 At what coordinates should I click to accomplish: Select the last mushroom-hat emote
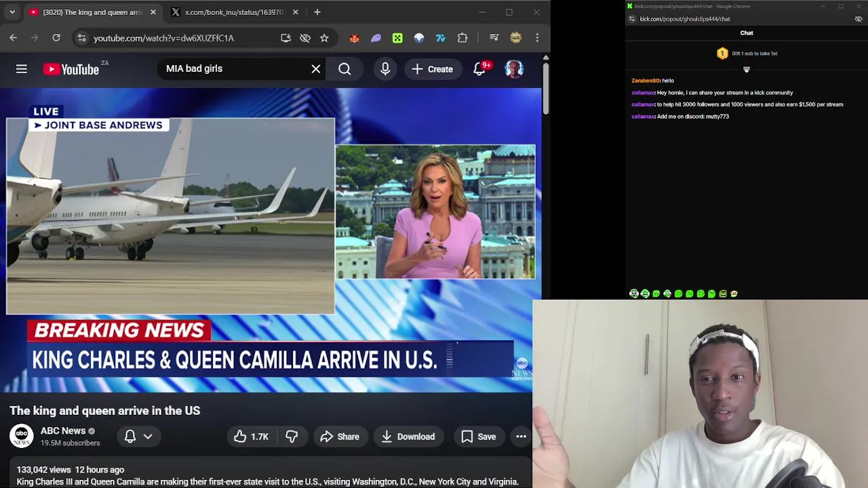(x=734, y=293)
